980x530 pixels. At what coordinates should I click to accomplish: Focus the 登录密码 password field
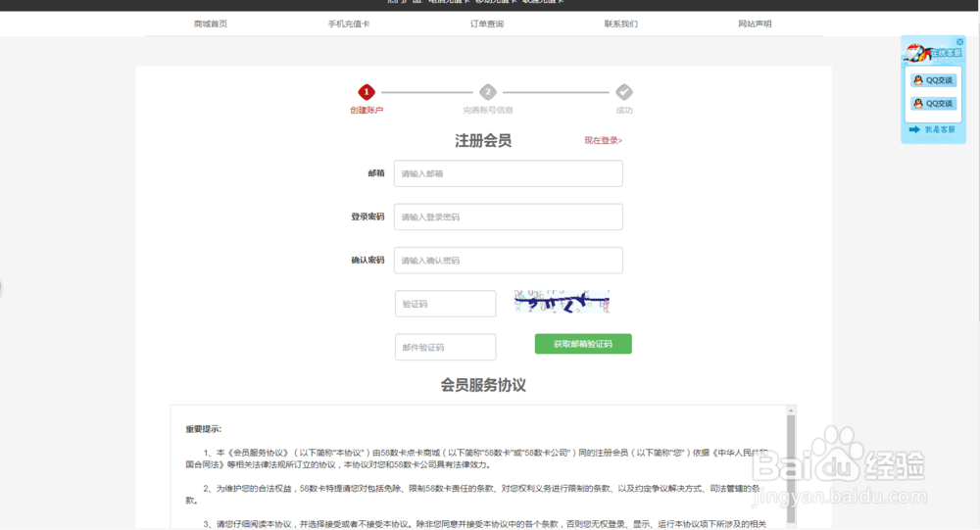coord(508,217)
